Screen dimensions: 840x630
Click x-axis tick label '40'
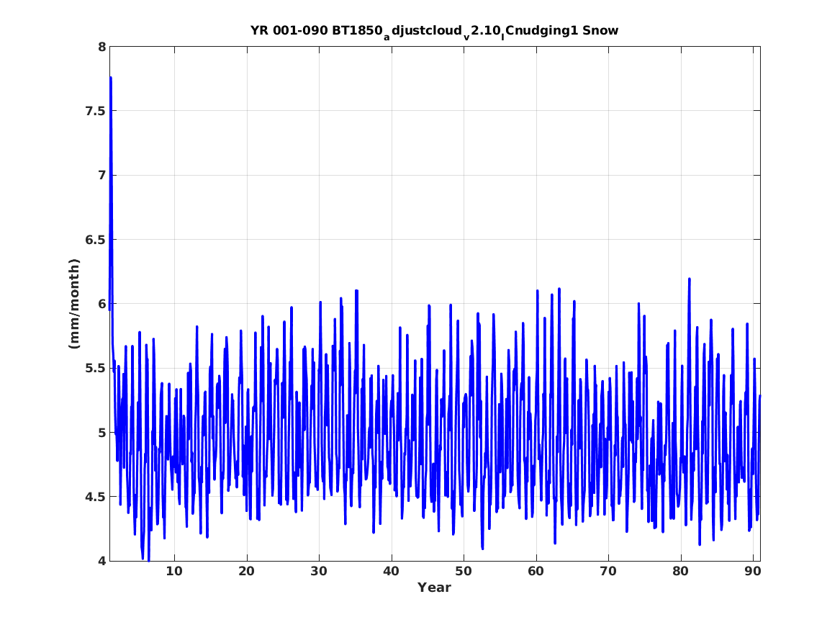click(391, 571)
